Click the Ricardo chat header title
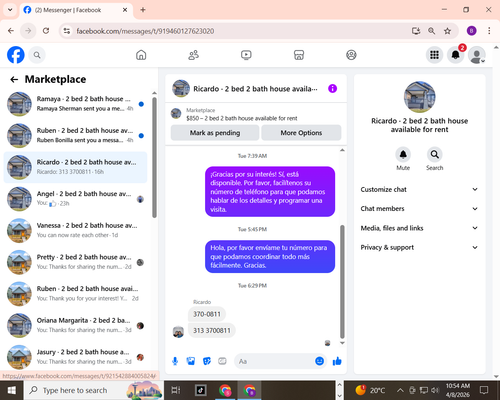 255,89
